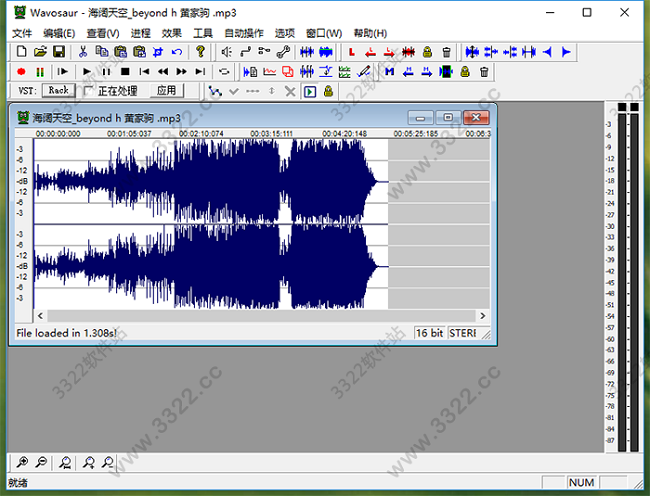Open the 效果 menu
The image size is (650, 496).
tap(172, 33)
